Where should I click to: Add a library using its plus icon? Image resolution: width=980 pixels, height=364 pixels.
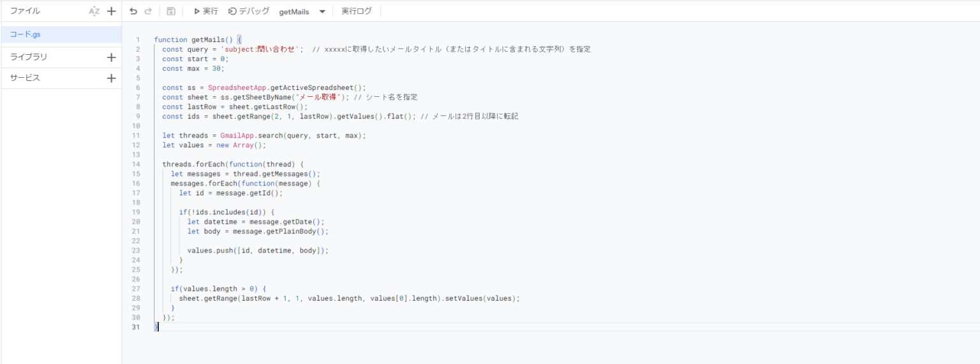tap(112, 57)
